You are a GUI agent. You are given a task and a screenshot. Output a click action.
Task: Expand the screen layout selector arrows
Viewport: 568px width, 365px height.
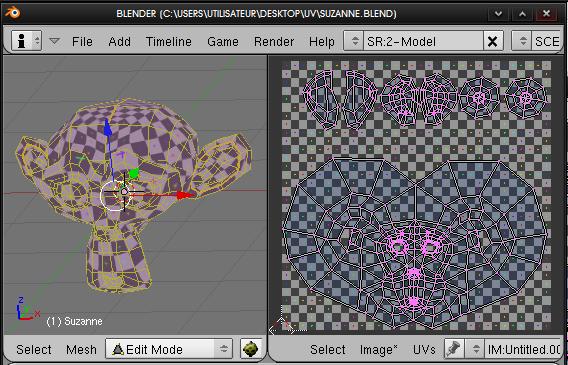(x=354, y=41)
